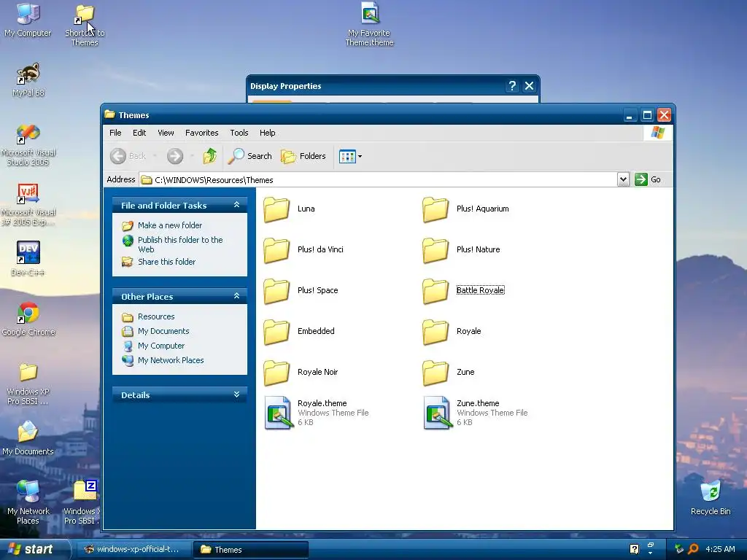Select the Microsoft Visual J# 2005 icon
The height and width of the screenshot is (560, 747).
pos(28,205)
